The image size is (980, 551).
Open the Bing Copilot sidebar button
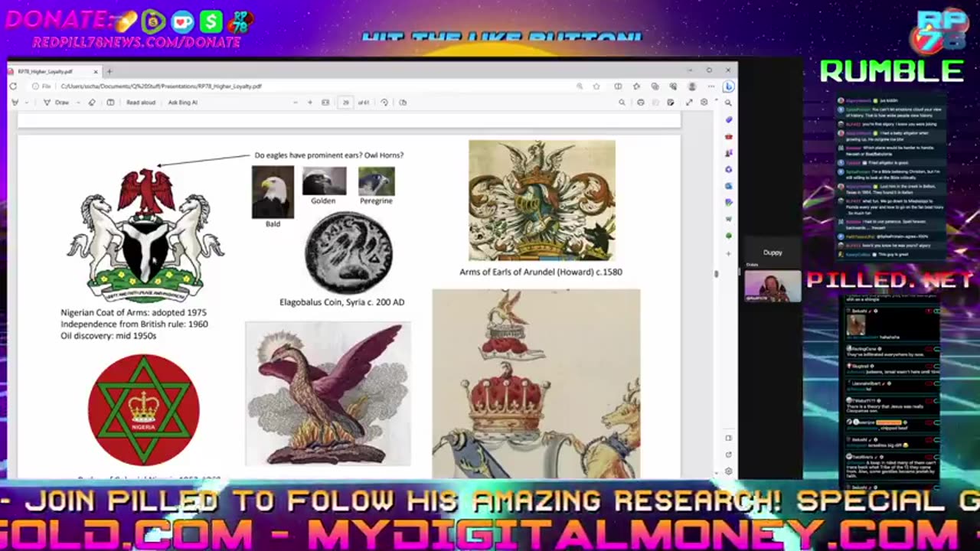coord(728,86)
